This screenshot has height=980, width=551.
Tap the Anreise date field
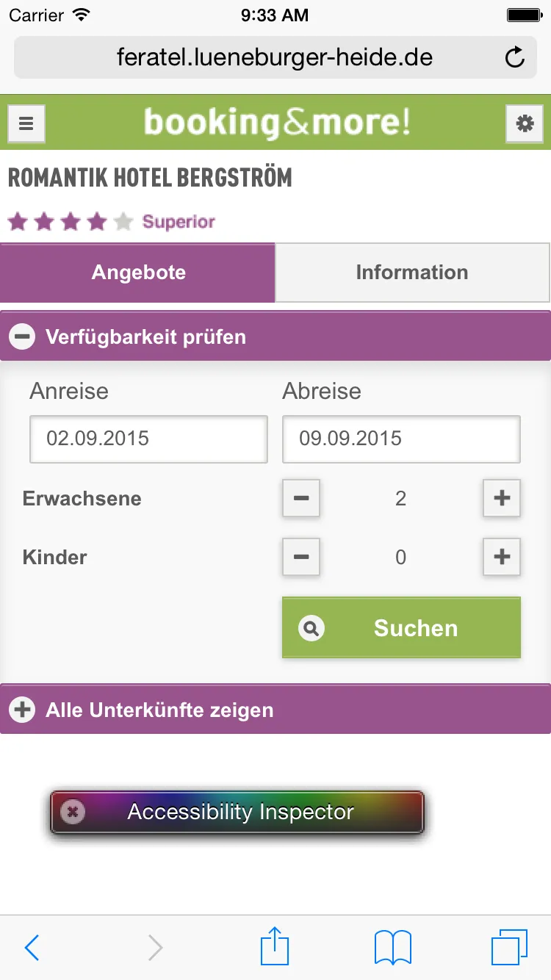click(148, 439)
